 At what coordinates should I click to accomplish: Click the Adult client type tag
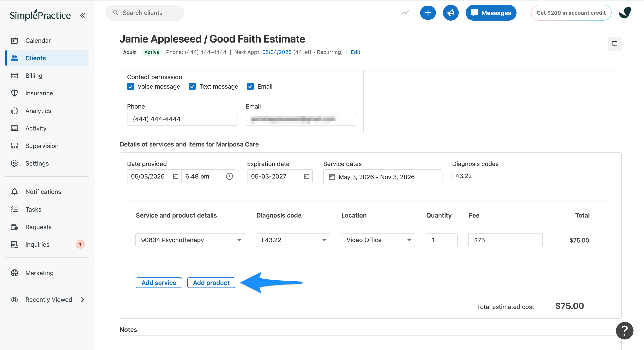pos(129,52)
